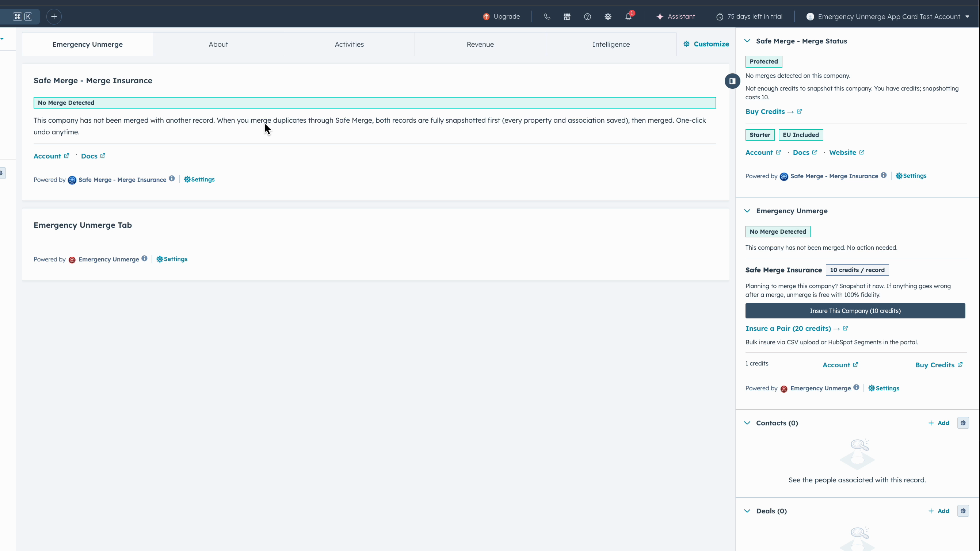Screen dimensions: 980x551
Task: Open Contacts card settings gear
Action: (x=963, y=423)
